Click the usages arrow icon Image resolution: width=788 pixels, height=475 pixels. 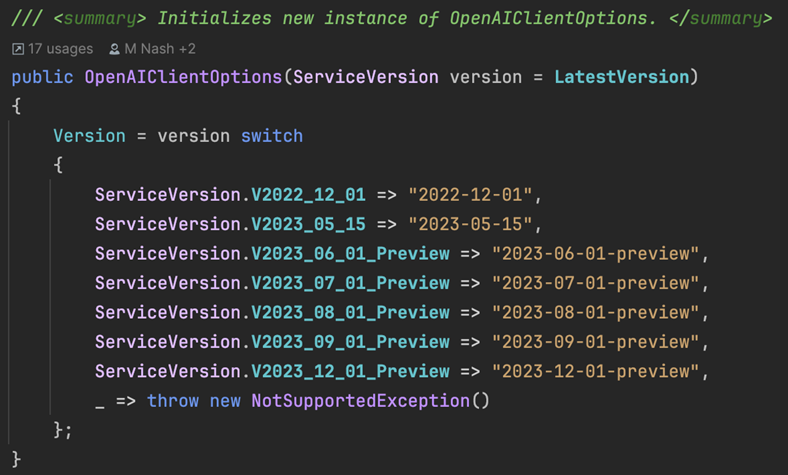point(18,49)
